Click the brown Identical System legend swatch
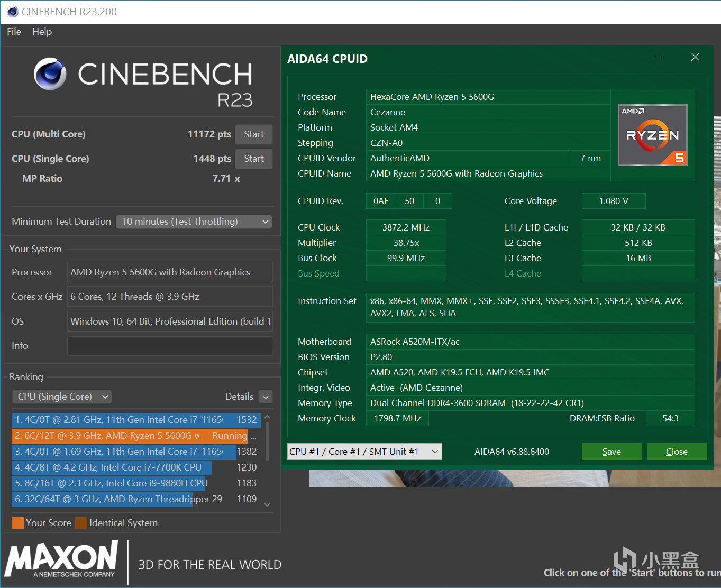This screenshot has width=721, height=588. 81,523
